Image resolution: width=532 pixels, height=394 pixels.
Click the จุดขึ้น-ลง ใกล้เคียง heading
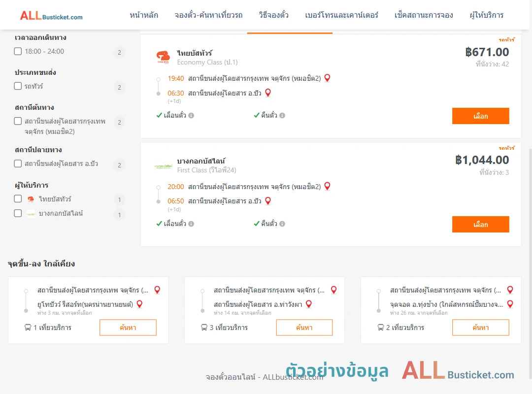41,263
